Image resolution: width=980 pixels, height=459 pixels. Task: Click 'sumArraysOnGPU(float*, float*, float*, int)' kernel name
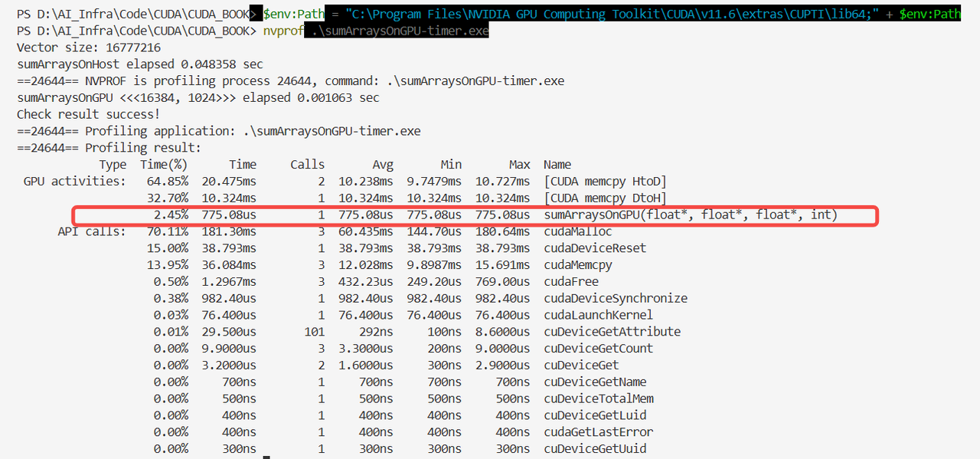691,215
